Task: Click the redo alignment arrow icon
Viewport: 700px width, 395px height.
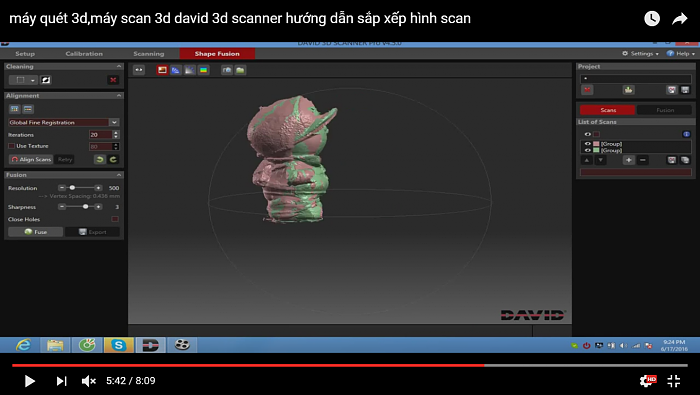Action: (x=113, y=159)
